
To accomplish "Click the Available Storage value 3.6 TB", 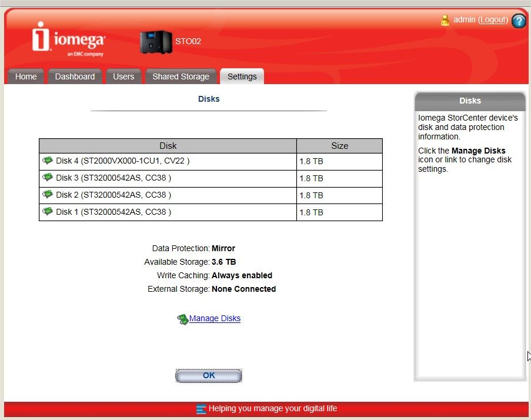I will pos(224,262).
